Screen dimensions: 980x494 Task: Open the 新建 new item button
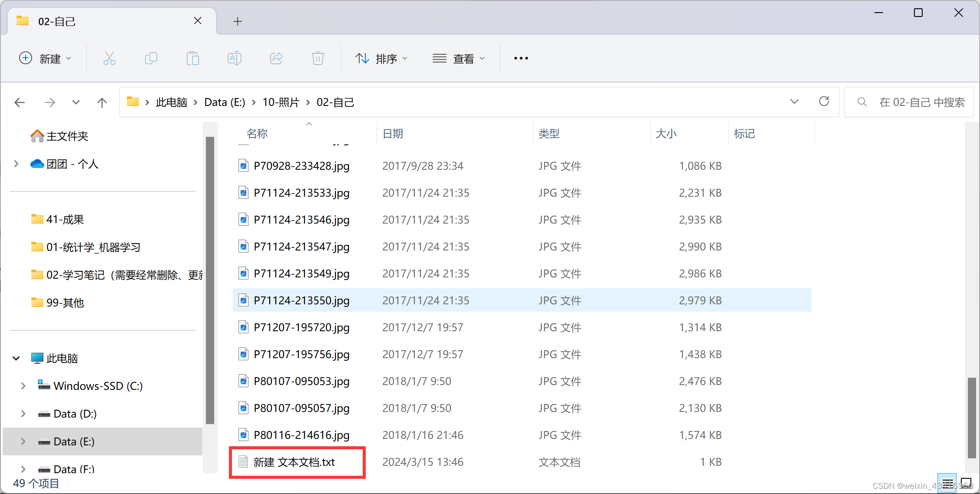click(x=45, y=58)
